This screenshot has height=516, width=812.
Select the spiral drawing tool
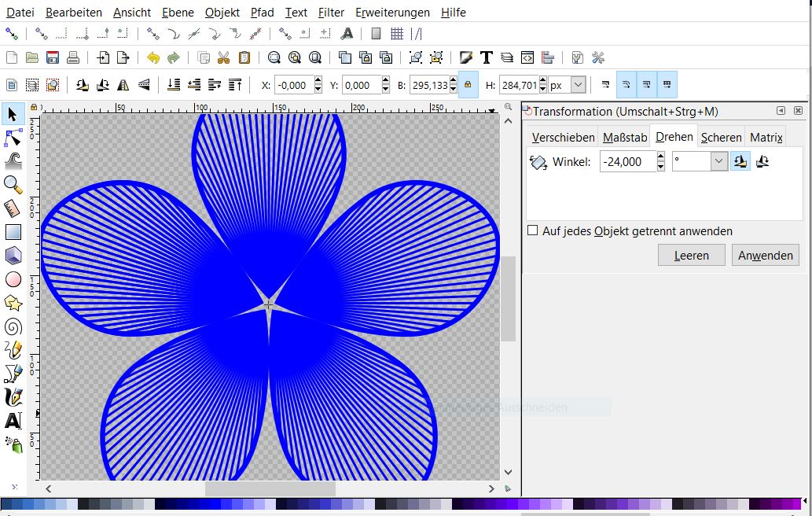point(13,326)
